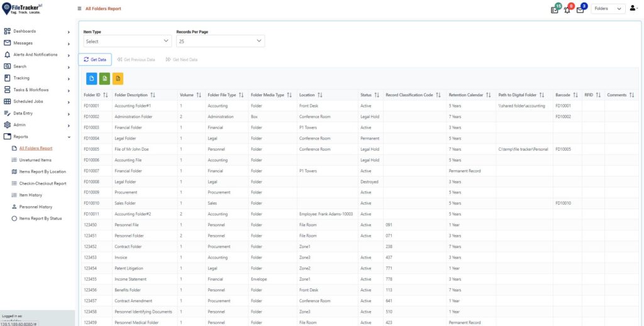Image resolution: width=644 pixels, height=326 pixels.
Task: Click the yellow document export button
Action: click(x=118, y=79)
